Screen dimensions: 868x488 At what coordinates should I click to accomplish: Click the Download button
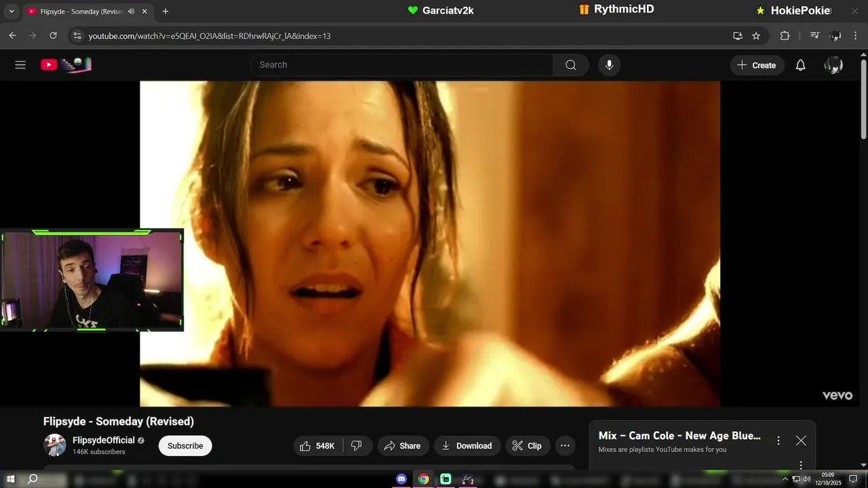pyautogui.click(x=467, y=446)
